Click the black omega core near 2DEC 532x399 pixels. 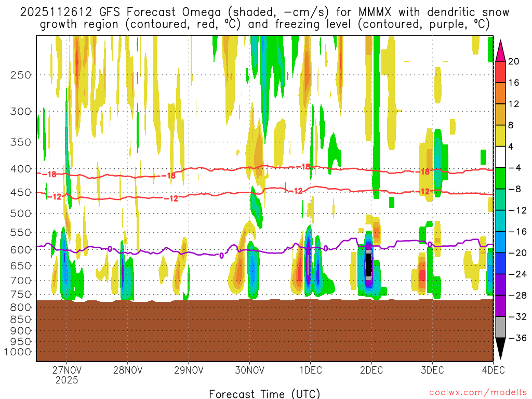pyautogui.click(x=369, y=265)
